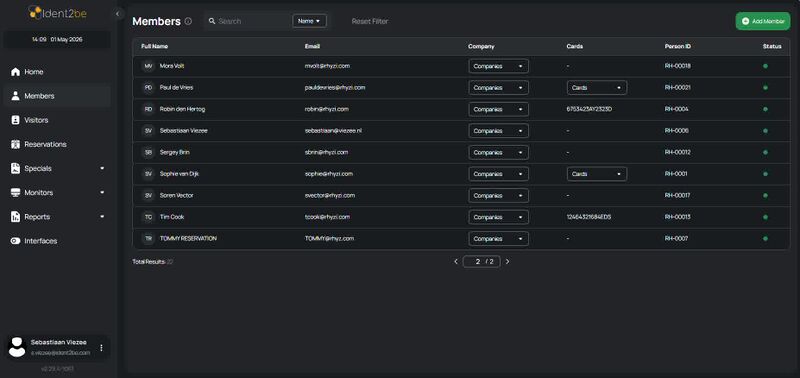This screenshot has width=800, height=378.
Task: Click status dot for Tim Cook
Action: point(765,217)
